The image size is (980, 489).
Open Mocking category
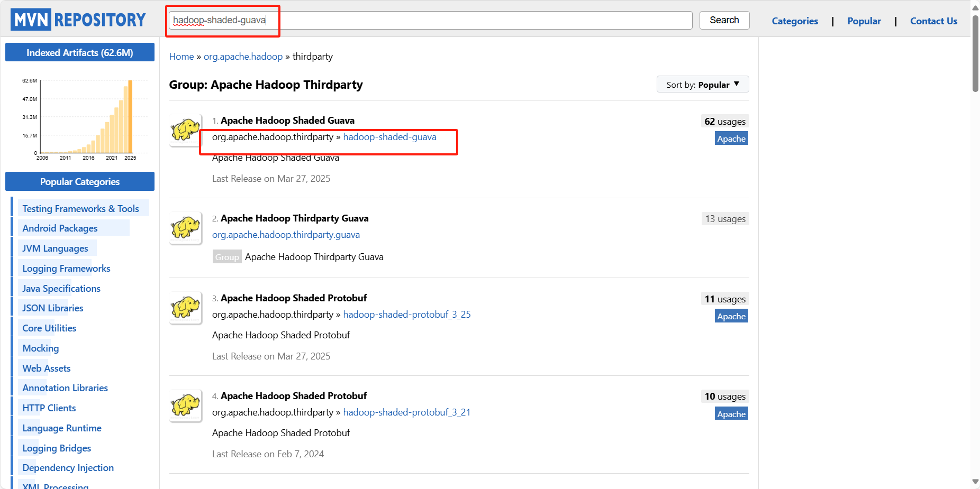[x=41, y=348]
